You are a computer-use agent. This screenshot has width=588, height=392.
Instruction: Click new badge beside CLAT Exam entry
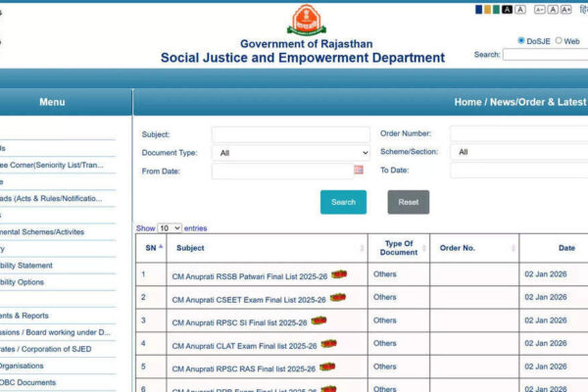tap(328, 344)
